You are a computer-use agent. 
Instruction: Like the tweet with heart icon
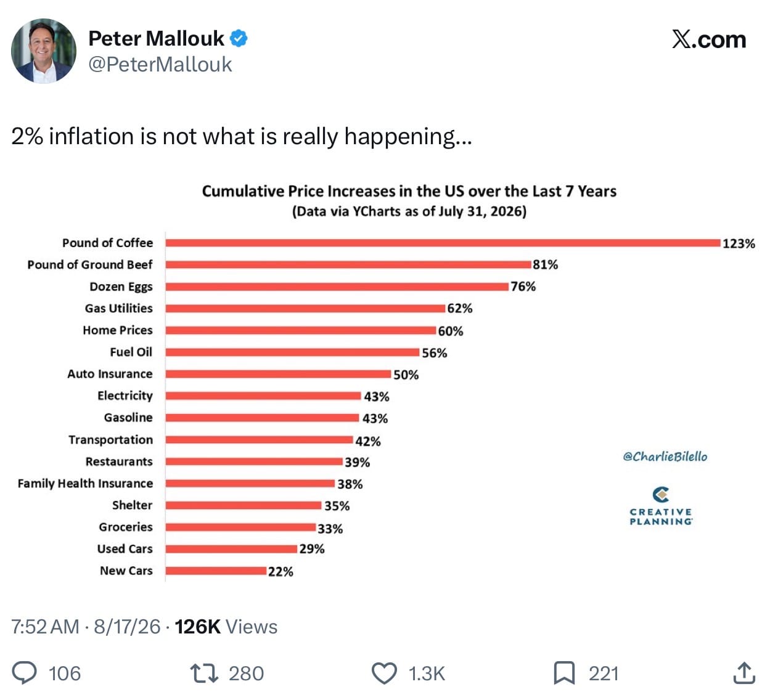pos(384,674)
